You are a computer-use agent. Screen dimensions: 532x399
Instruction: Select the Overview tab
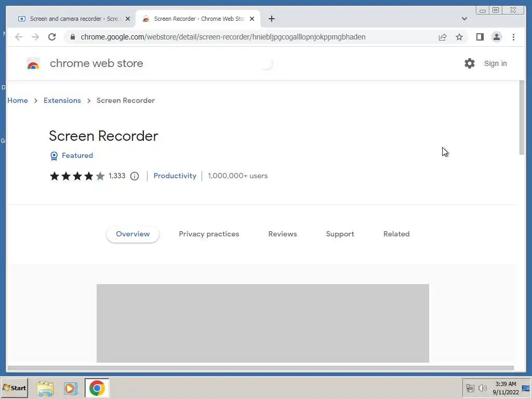pyautogui.click(x=132, y=234)
